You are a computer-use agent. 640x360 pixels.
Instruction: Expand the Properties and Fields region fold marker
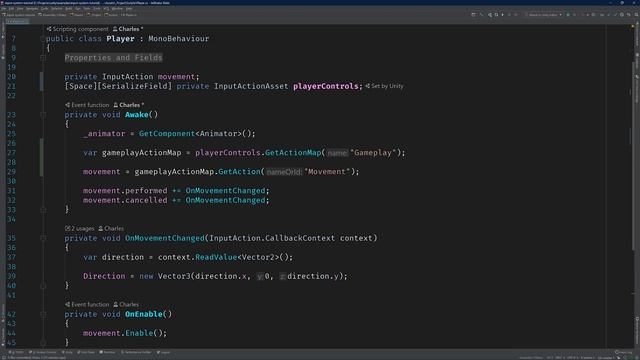pos(42,58)
